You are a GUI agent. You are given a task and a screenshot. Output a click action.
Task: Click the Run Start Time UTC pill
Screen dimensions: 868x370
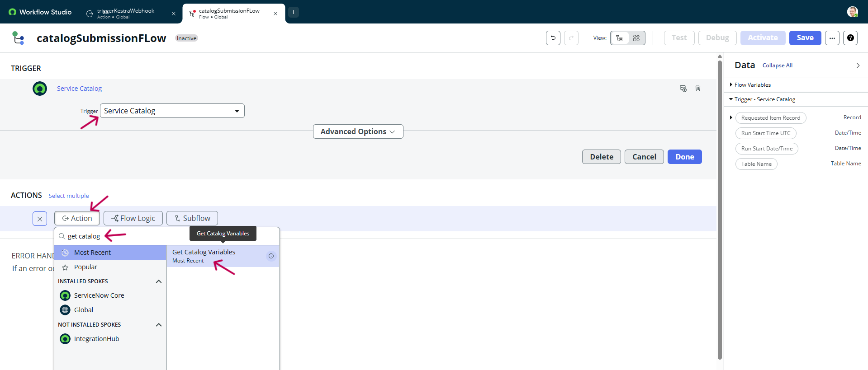pos(766,133)
